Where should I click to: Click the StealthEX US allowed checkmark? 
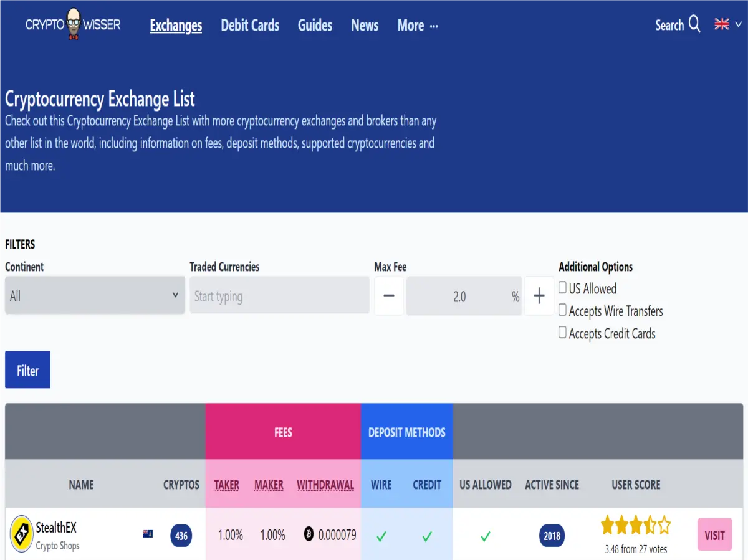pos(486,536)
